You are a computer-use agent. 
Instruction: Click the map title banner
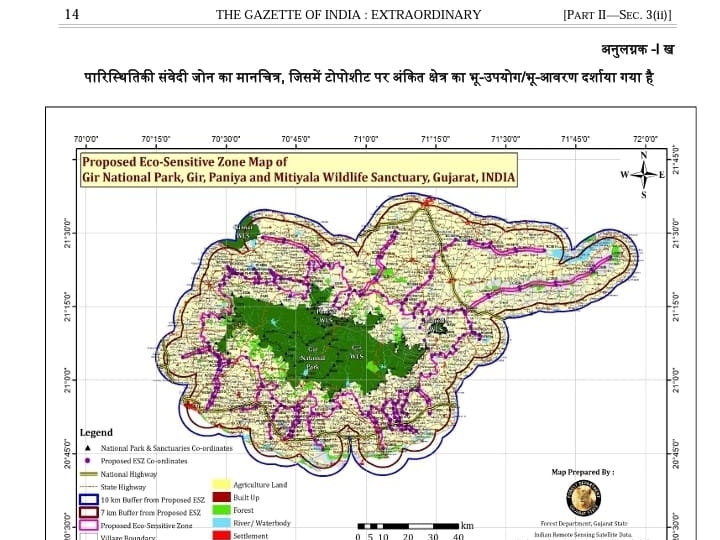298,169
